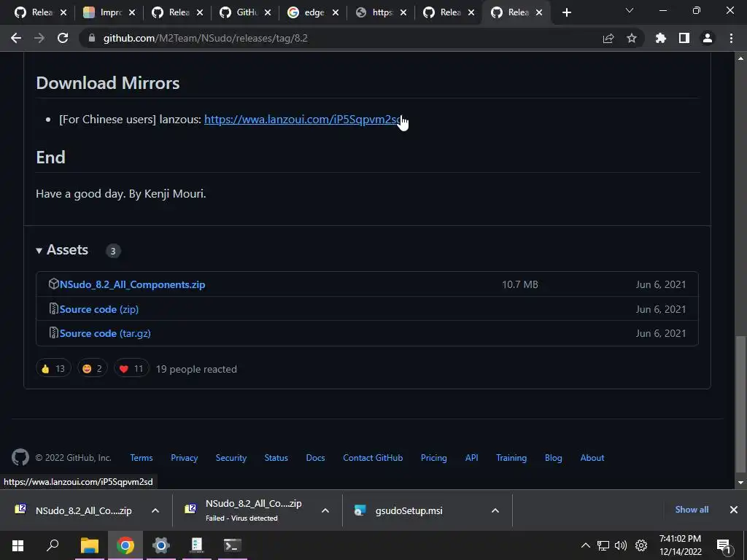747x560 pixels.
Task: Open API footer link
Action: [472, 458]
